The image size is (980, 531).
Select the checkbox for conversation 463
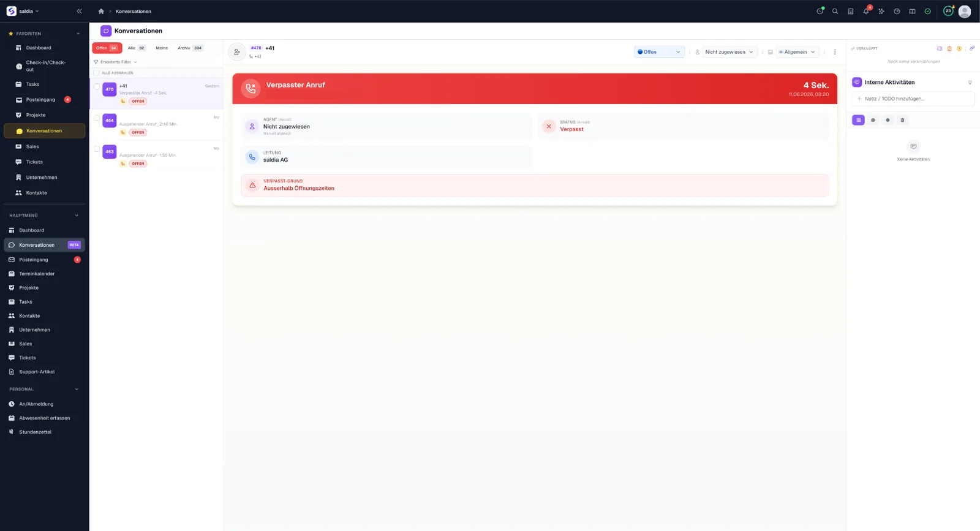coord(97,149)
